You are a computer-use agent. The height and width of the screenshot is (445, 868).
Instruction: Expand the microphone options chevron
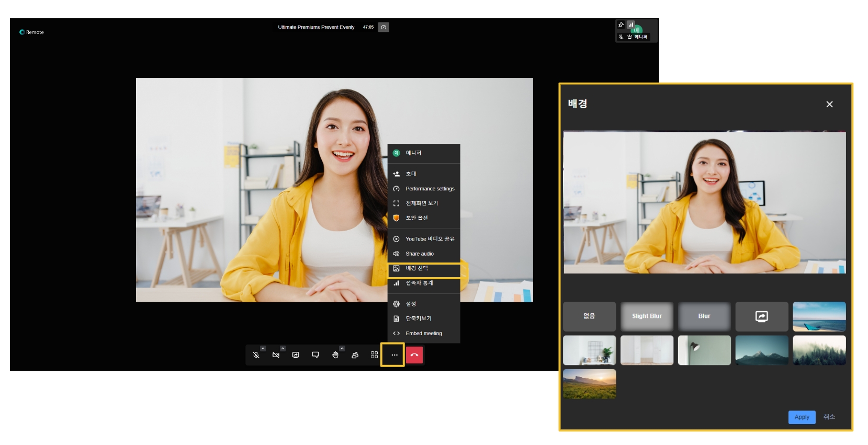[263, 348]
